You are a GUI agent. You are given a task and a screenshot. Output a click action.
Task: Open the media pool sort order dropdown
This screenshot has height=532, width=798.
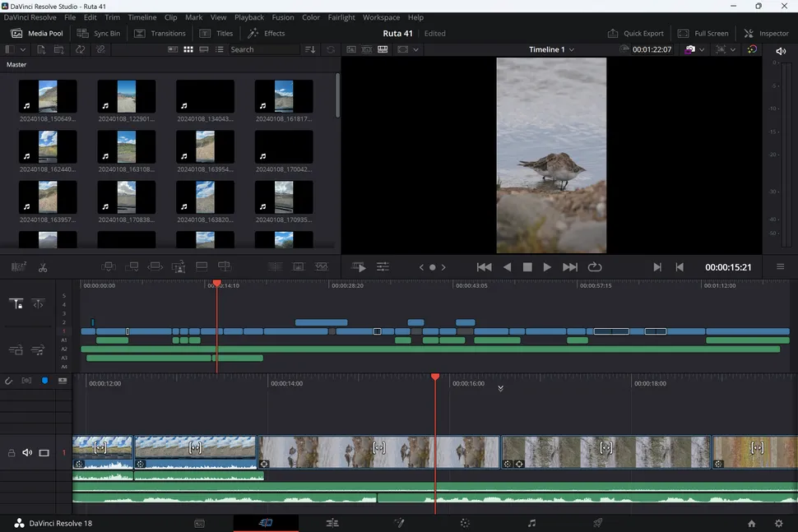pos(310,49)
